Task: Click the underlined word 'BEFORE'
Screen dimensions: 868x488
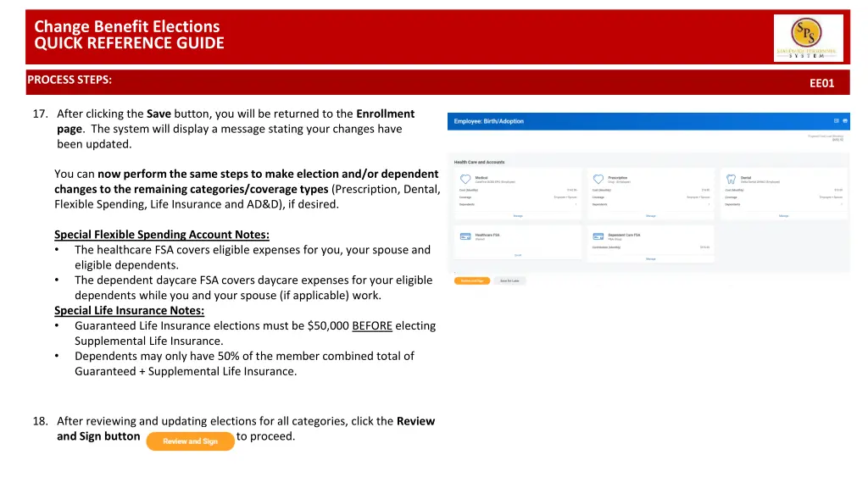Action: coord(372,326)
